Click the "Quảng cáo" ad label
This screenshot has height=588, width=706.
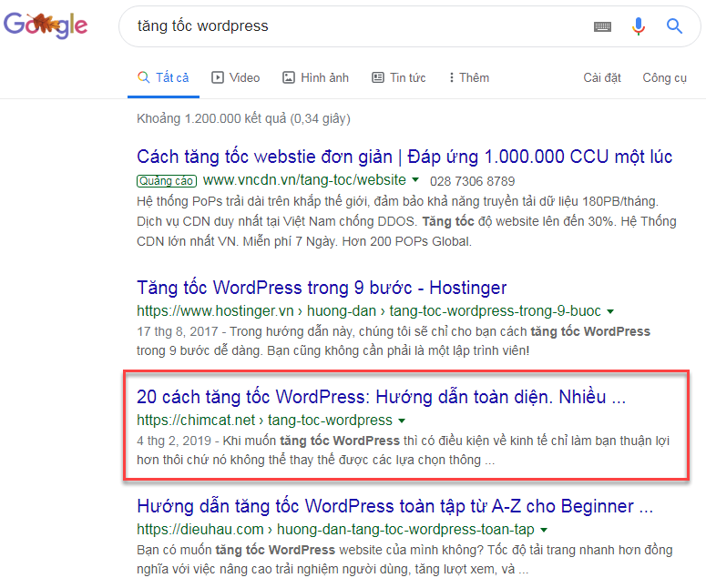tap(167, 181)
